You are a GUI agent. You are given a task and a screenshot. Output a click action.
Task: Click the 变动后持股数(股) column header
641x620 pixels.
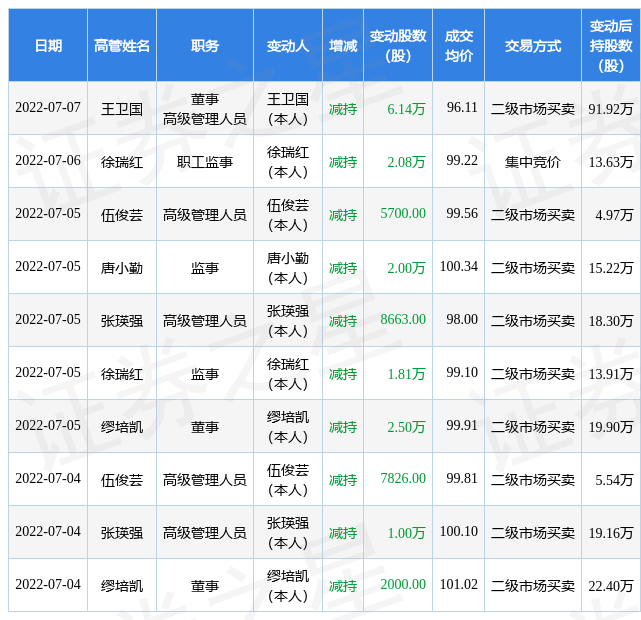coord(611,45)
